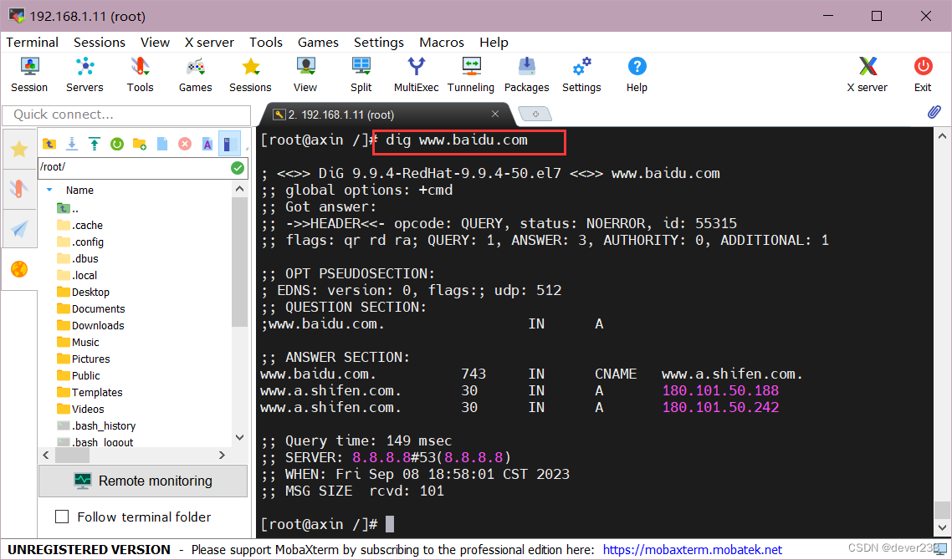The width and height of the screenshot is (952, 560).
Task: Open the Terminal menu
Action: pos(32,43)
